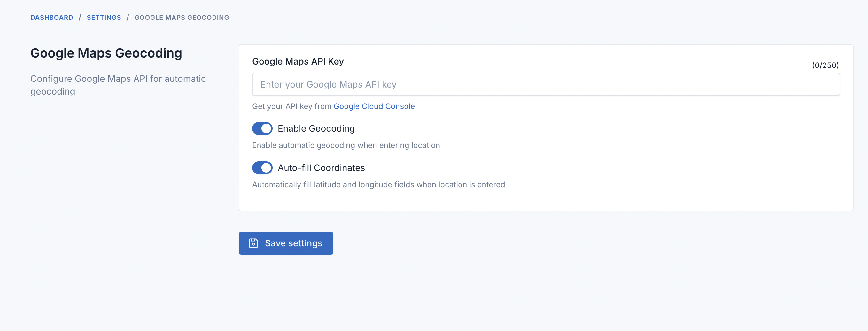Open Settings from the breadcrumb trail
Viewport: 868px width, 331px height.
(104, 18)
